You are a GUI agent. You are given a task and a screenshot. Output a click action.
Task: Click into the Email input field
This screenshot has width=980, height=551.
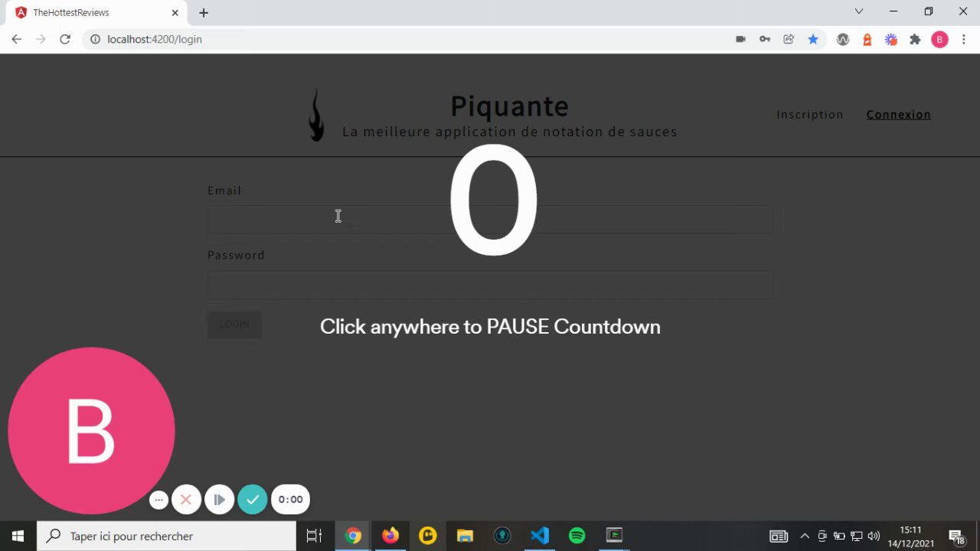(x=490, y=220)
